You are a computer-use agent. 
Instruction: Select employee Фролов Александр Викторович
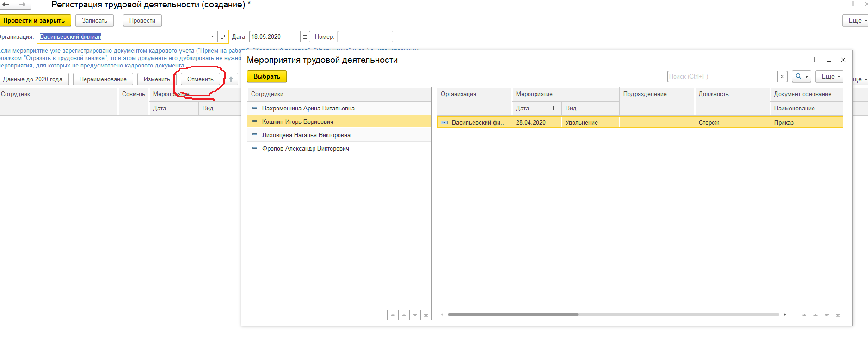(305, 149)
